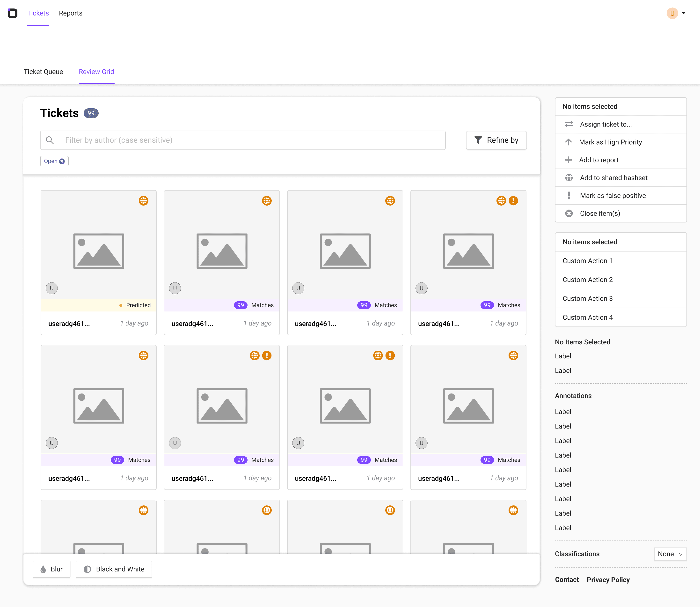The image size is (700, 607).
Task: Click the search magnifier icon
Action: (50, 140)
